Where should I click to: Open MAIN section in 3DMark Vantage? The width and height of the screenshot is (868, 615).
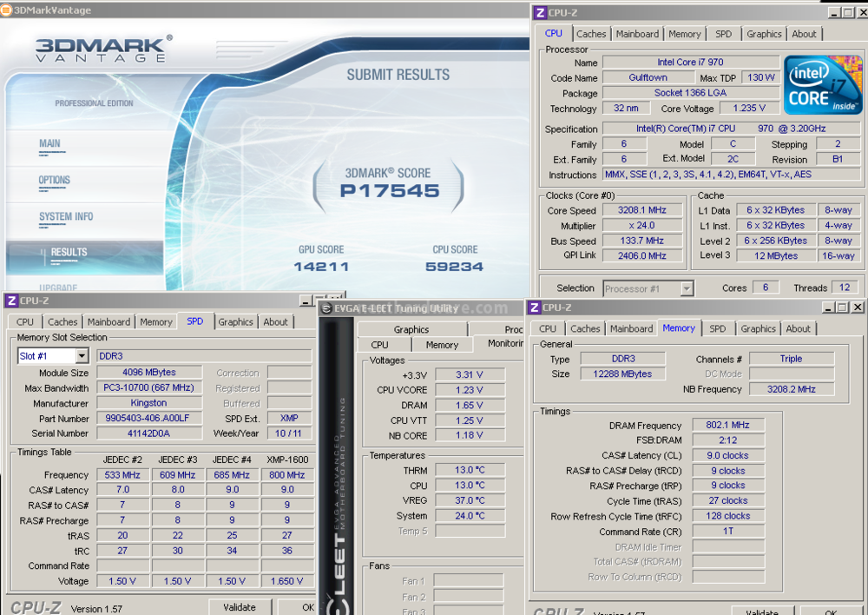point(49,143)
